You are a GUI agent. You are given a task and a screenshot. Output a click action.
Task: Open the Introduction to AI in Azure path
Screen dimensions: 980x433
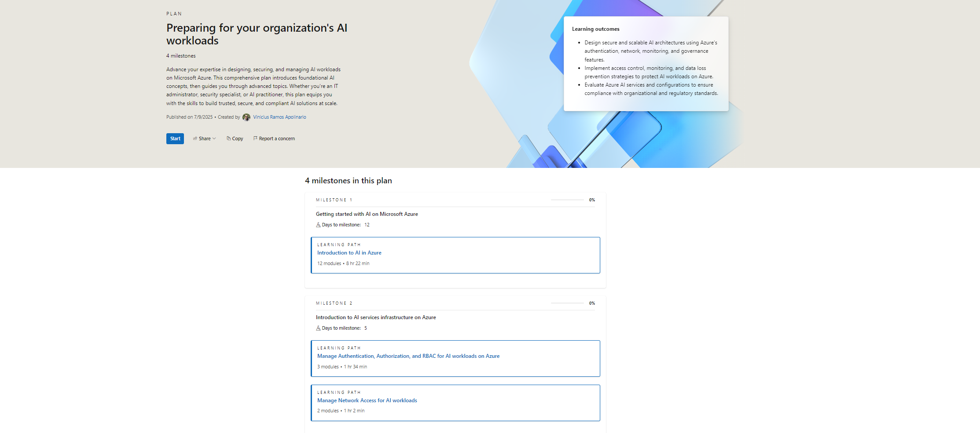(349, 253)
